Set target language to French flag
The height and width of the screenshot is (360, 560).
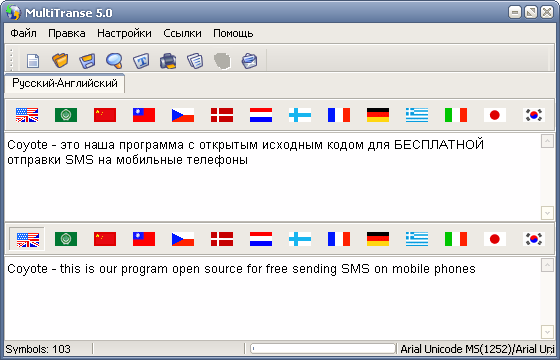click(339, 239)
